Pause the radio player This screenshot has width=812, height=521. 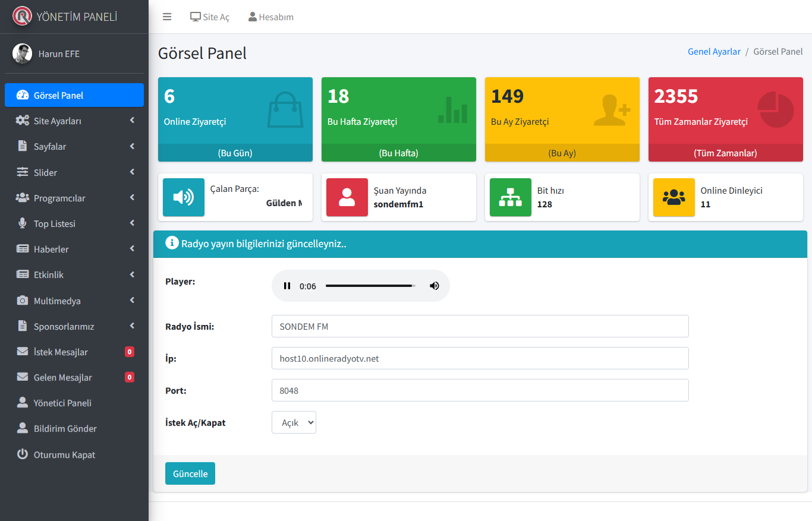point(287,286)
